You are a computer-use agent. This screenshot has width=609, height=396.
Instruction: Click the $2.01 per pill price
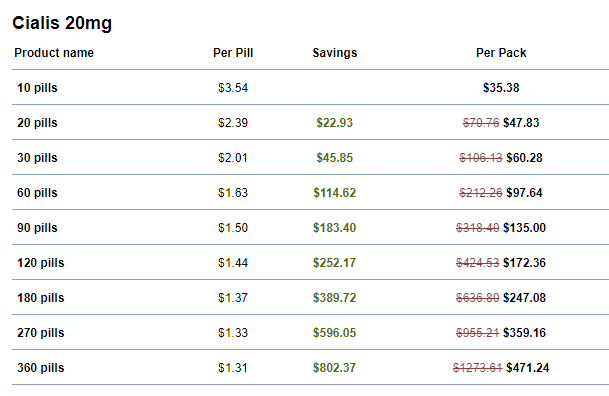pyautogui.click(x=233, y=158)
